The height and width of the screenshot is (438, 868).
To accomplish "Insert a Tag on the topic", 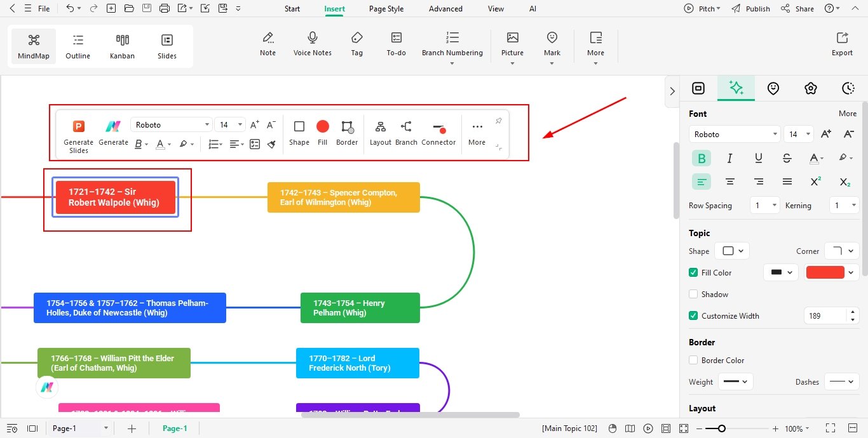I will click(357, 44).
